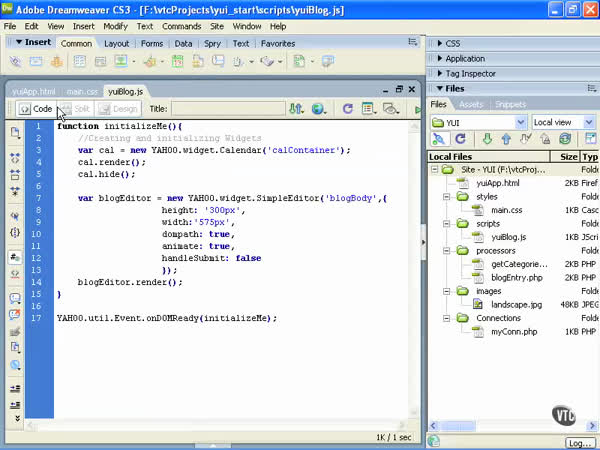Click the Insert Table icon
The image size is (600, 450).
pyautogui.click(x=82, y=61)
